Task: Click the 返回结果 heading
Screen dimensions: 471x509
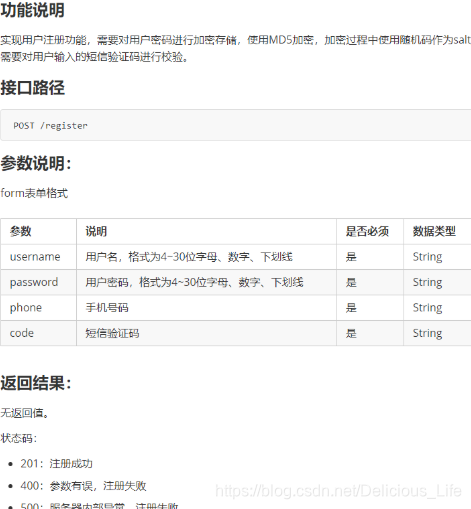Action: pyautogui.click(x=36, y=383)
